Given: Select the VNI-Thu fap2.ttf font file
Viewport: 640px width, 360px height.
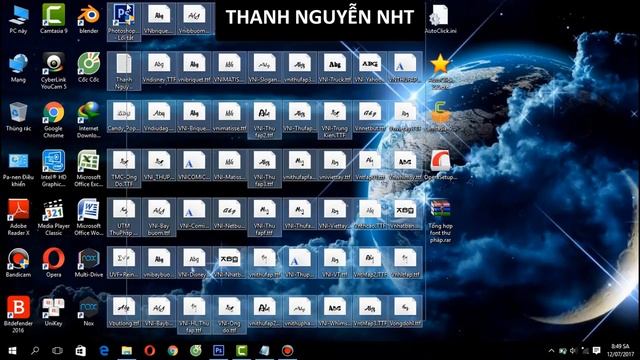Looking at the screenshot, I should (264, 120).
